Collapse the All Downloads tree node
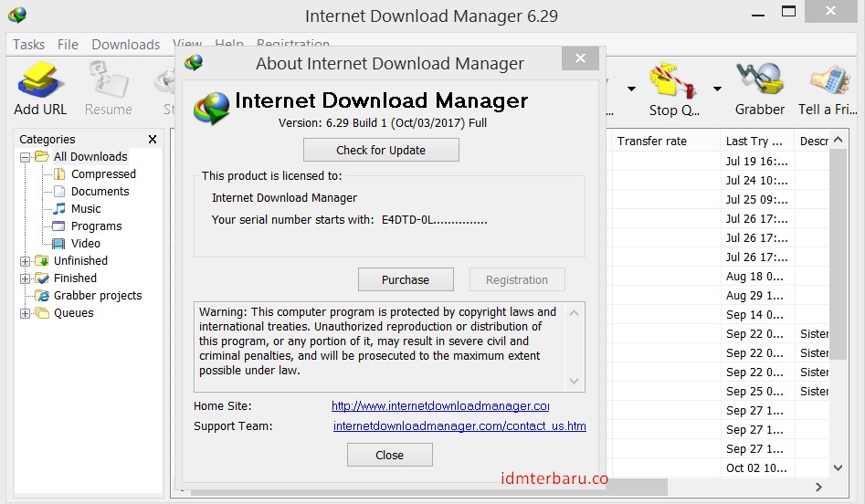The height and width of the screenshot is (504, 865). tap(25, 157)
